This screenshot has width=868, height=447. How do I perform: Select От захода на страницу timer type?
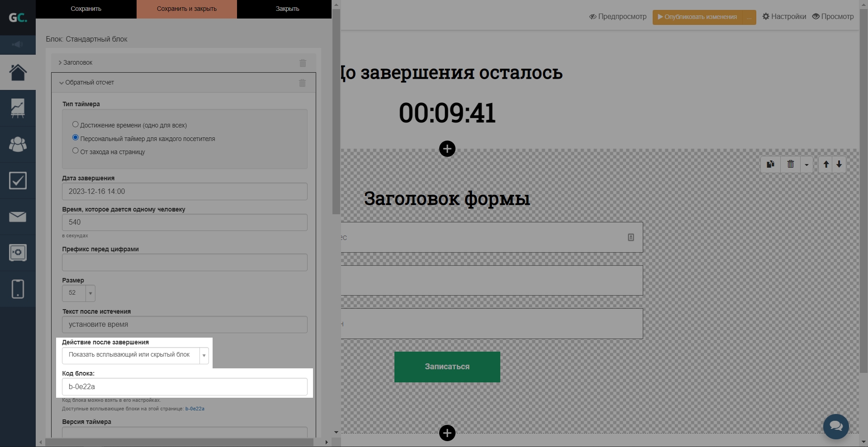tap(76, 151)
